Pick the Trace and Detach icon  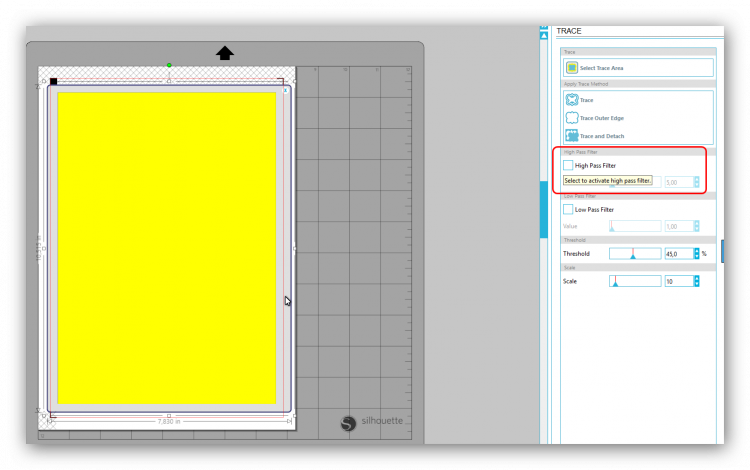pyautogui.click(x=572, y=136)
